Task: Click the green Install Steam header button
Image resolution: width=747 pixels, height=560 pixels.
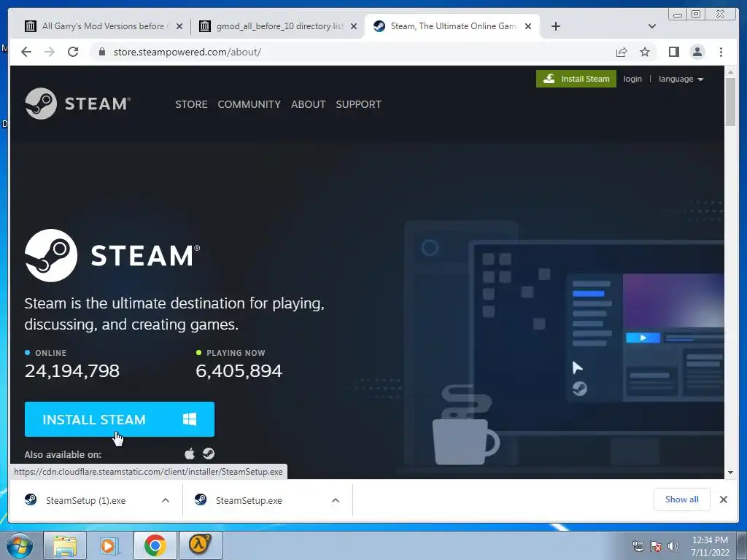Action: click(576, 79)
